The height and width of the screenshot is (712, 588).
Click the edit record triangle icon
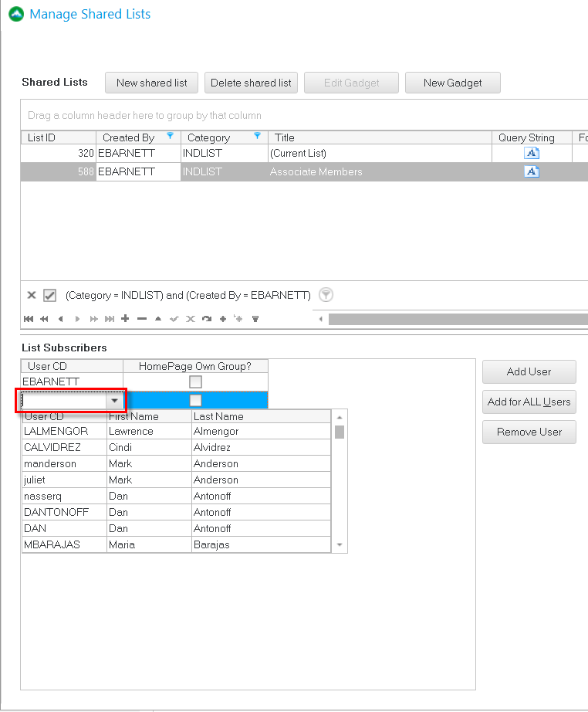[x=158, y=319]
